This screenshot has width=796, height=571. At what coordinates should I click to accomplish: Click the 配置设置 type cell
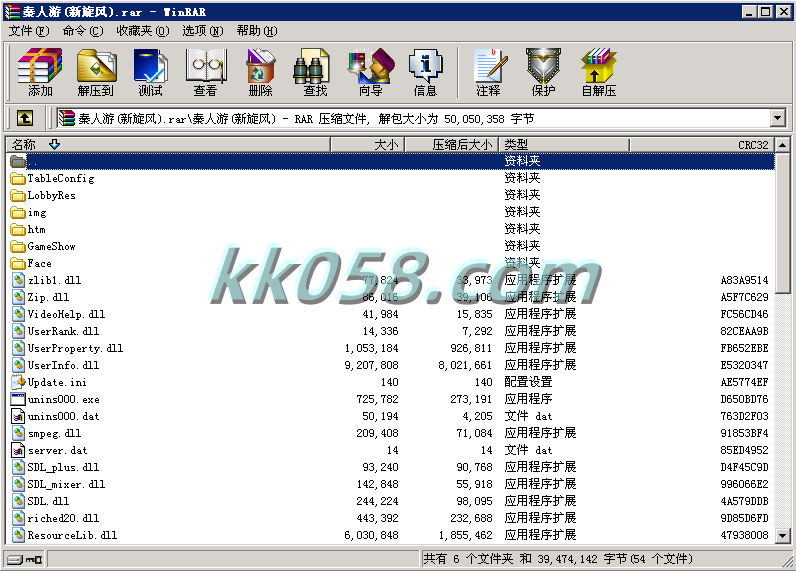click(528, 382)
